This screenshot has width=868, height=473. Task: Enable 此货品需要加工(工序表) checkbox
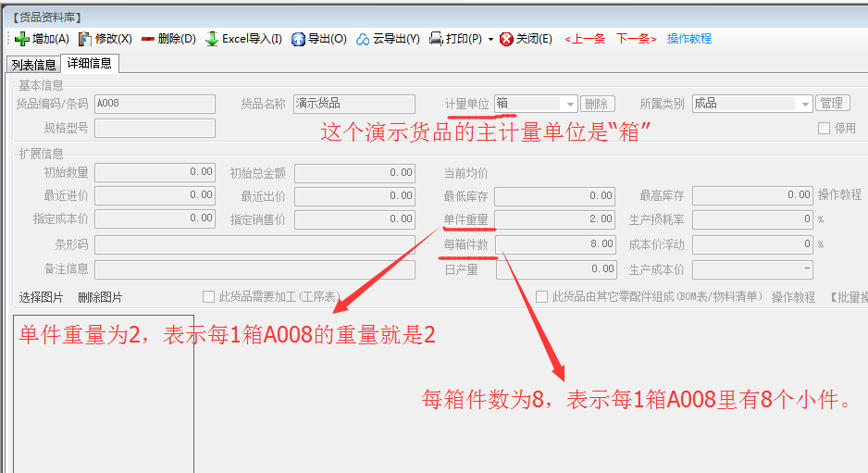[209, 296]
